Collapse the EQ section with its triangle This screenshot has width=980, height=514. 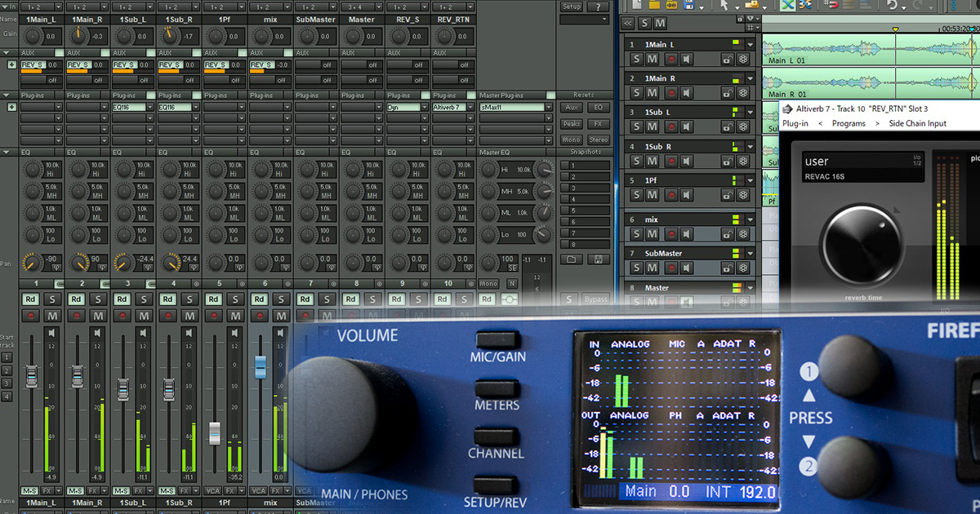coord(7,152)
